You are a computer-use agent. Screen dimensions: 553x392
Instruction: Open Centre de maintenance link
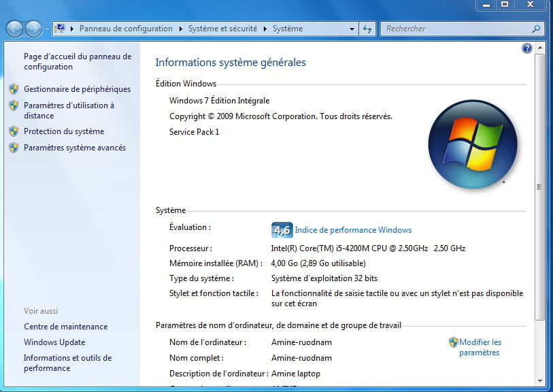click(65, 327)
